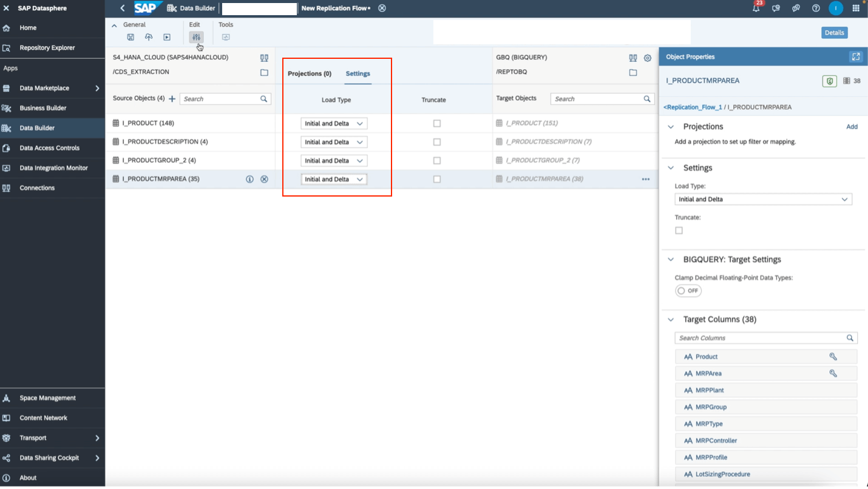
Task: Open Load Type dropdown for I_PRODUCTDESCRIPTION
Action: coord(334,141)
